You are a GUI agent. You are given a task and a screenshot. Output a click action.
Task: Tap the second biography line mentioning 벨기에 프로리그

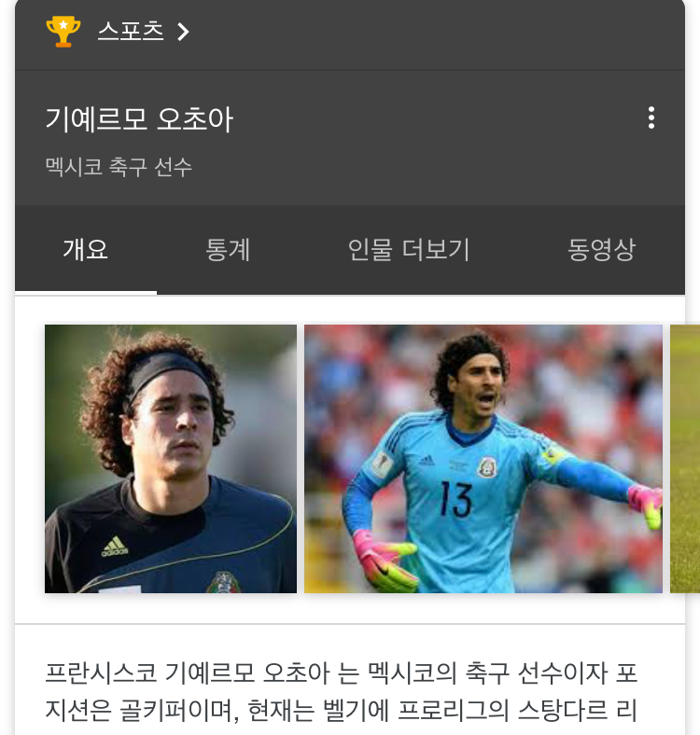341,710
